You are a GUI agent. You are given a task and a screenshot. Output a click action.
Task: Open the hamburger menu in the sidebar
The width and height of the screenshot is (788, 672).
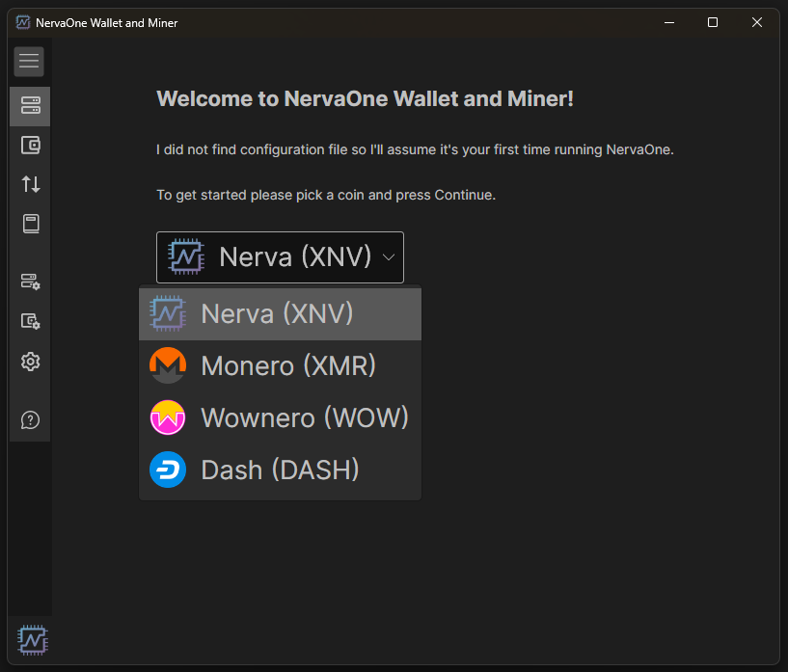(x=29, y=62)
